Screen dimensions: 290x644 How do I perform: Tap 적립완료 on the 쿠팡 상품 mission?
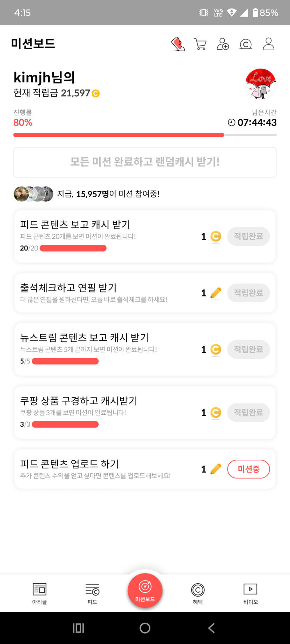248,413
